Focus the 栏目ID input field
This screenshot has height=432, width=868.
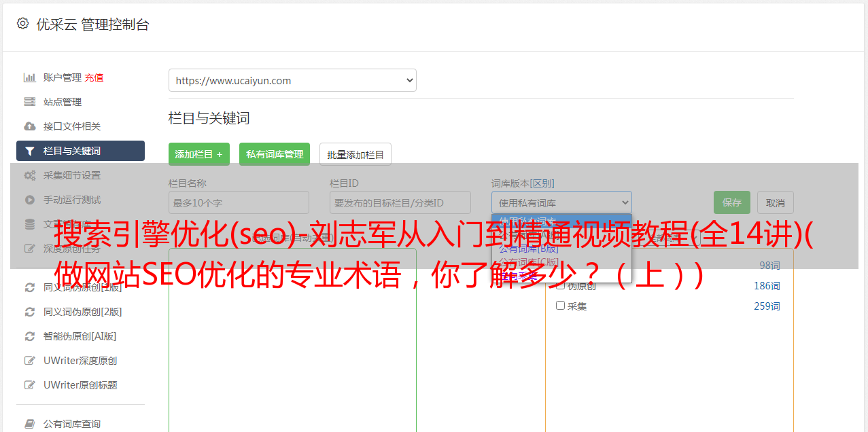point(400,202)
